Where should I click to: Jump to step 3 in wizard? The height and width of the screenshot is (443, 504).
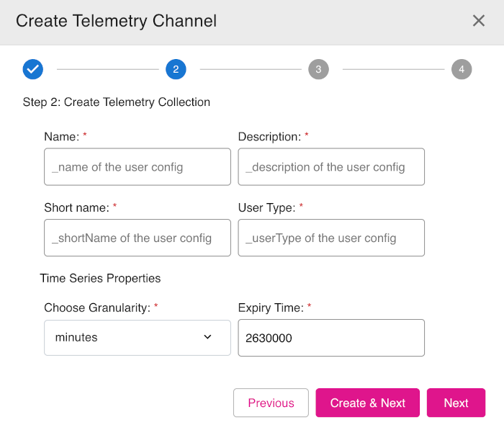coord(318,69)
